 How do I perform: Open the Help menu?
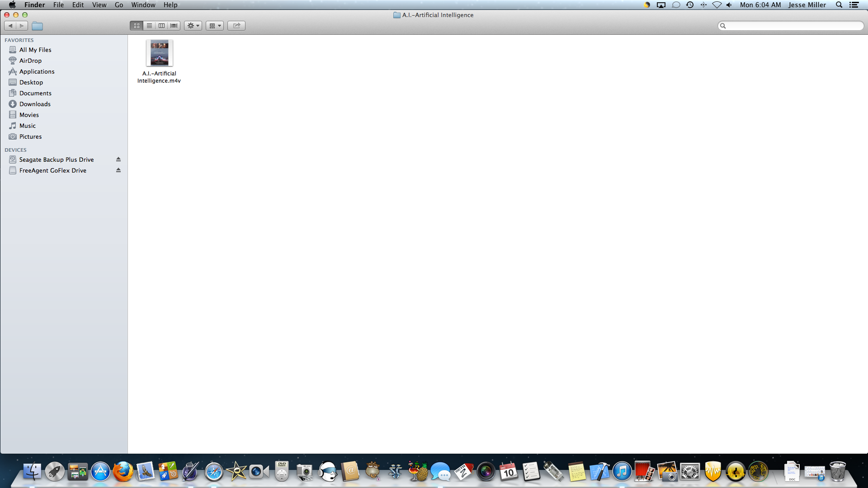tap(170, 5)
